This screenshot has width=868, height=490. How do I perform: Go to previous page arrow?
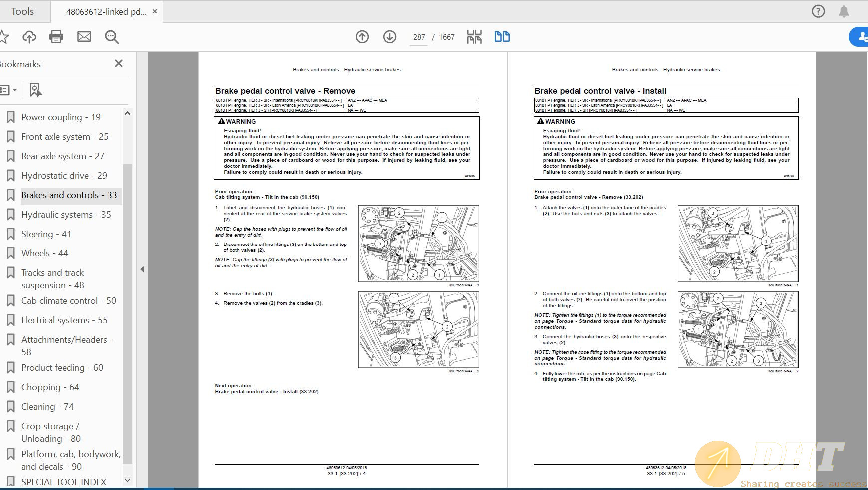pyautogui.click(x=362, y=37)
